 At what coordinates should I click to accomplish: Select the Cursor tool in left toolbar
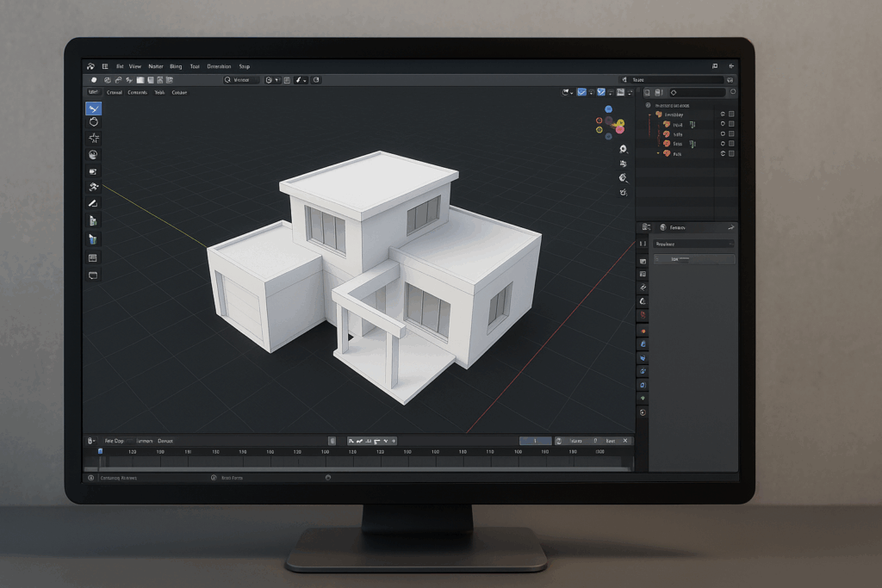(x=93, y=123)
